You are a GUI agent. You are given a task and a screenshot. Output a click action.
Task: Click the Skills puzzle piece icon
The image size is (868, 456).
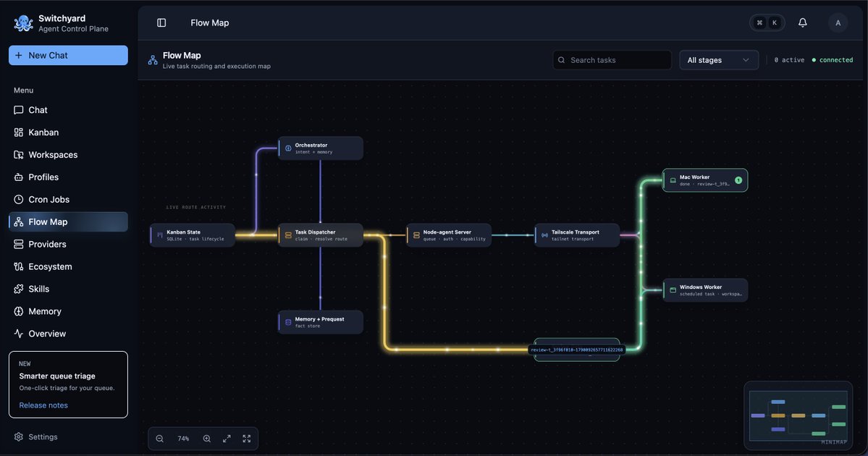coord(18,289)
